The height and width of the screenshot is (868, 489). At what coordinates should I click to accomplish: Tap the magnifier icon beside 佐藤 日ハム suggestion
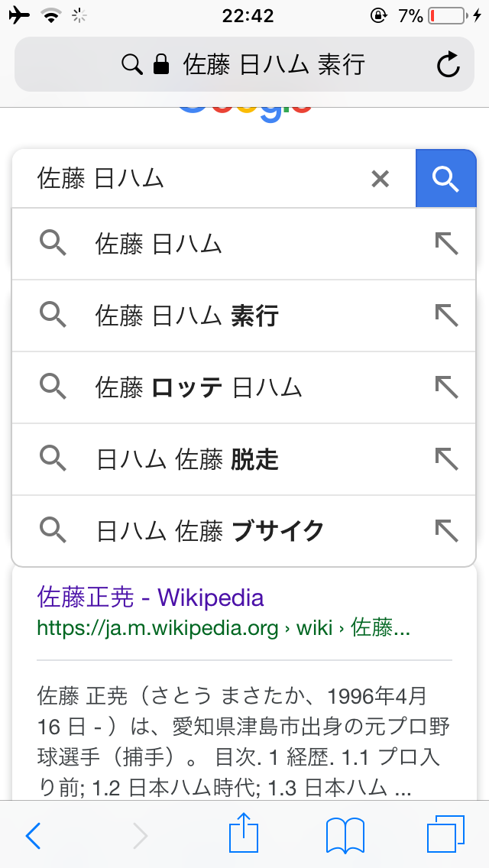53,243
